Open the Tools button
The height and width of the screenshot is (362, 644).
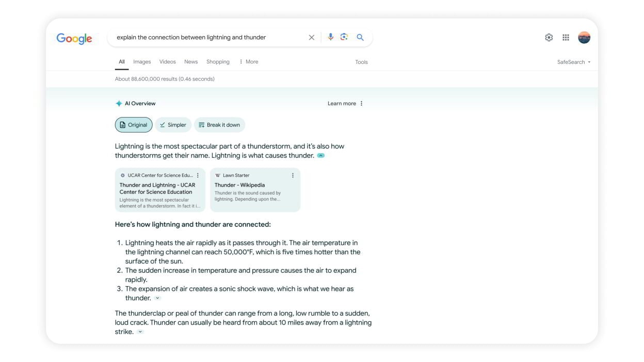tap(361, 62)
